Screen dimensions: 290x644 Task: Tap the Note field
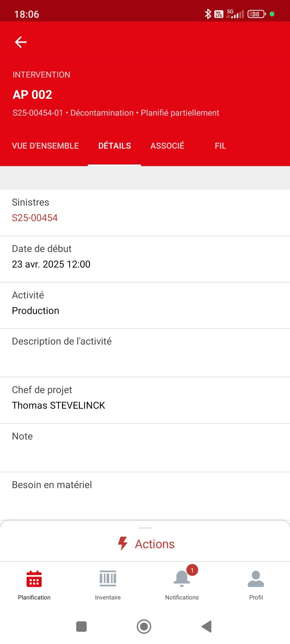click(145, 448)
